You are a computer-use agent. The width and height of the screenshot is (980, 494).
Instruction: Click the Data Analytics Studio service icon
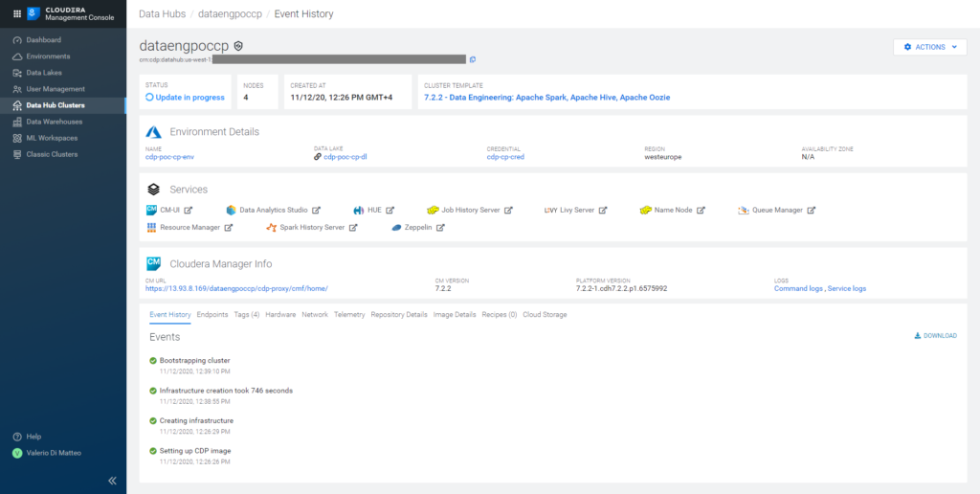[x=232, y=210]
